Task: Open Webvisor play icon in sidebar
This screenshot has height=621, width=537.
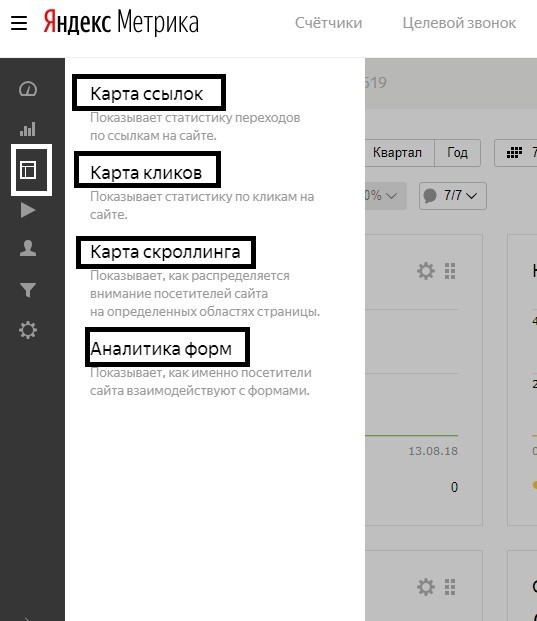Action: pos(28,210)
